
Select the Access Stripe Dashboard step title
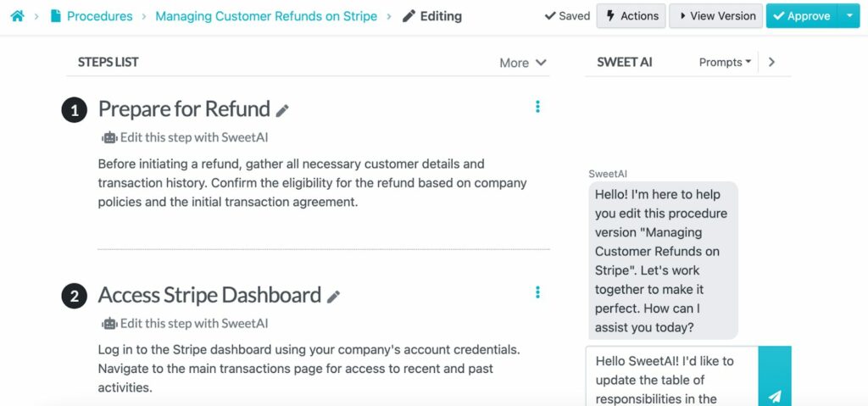pos(209,295)
